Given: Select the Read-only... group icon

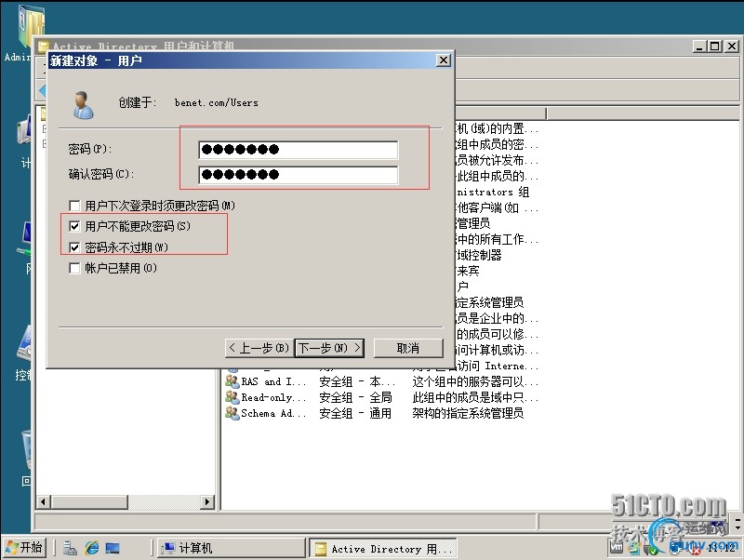Looking at the screenshot, I should click(232, 397).
